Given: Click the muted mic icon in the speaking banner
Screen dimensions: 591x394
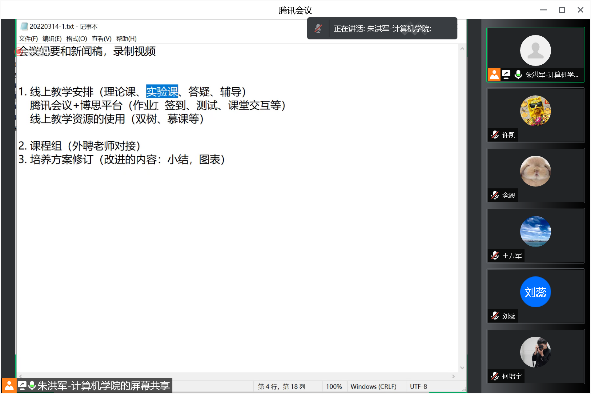Looking at the screenshot, I should point(318,28).
